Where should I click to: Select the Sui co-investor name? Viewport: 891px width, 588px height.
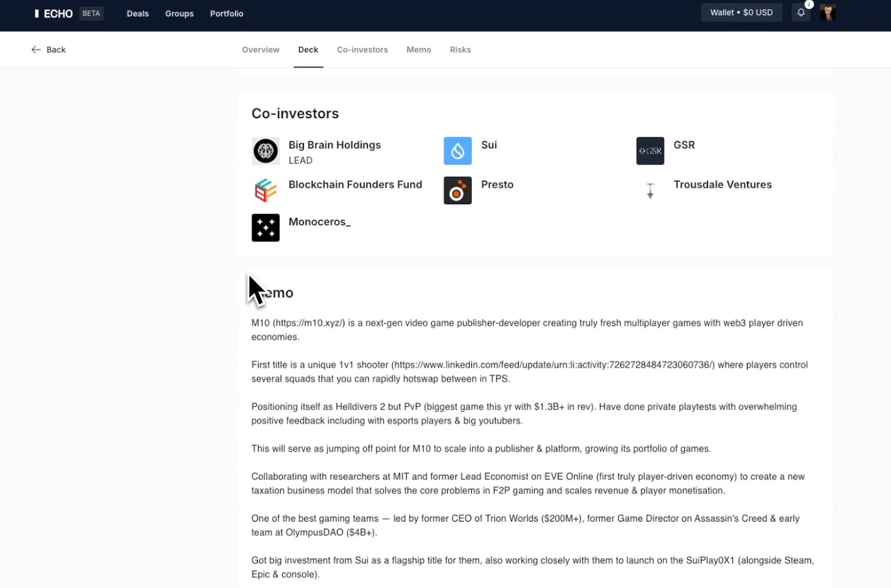489,145
